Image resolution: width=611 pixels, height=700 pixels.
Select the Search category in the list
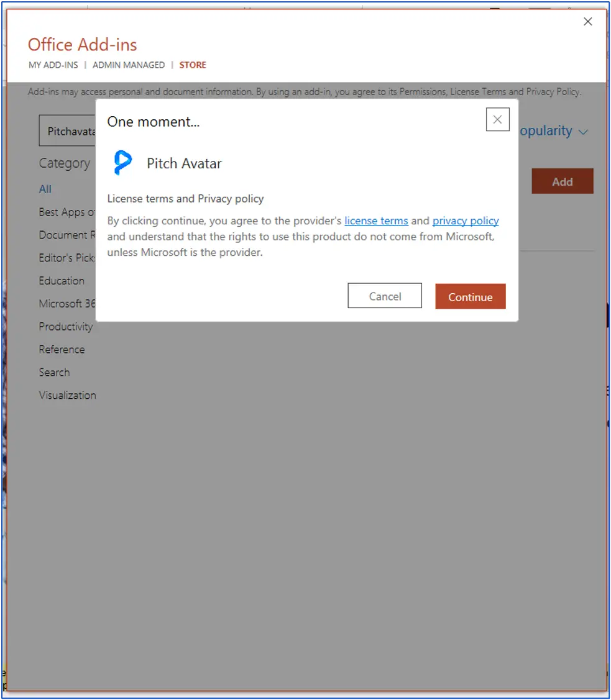(x=54, y=373)
